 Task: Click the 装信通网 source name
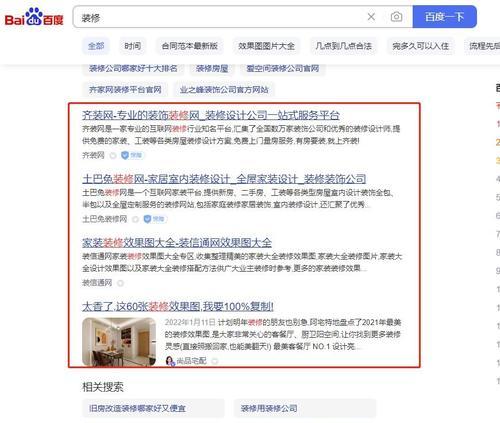click(97, 283)
